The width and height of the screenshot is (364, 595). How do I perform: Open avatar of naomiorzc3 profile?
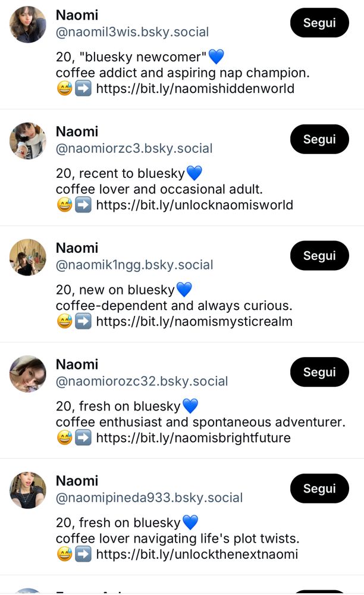pos(28,141)
